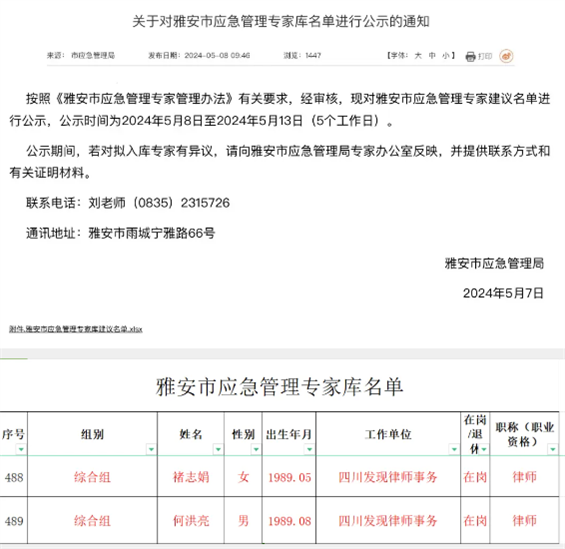Open the attachment xlsx file link
Screen dimensions: 565x549
76,329
